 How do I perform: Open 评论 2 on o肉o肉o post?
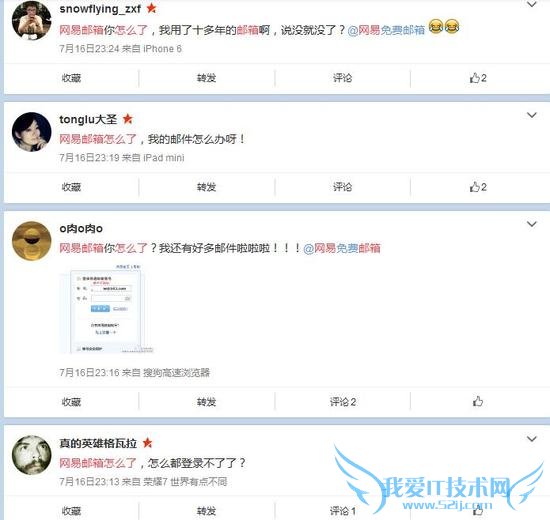(343, 402)
